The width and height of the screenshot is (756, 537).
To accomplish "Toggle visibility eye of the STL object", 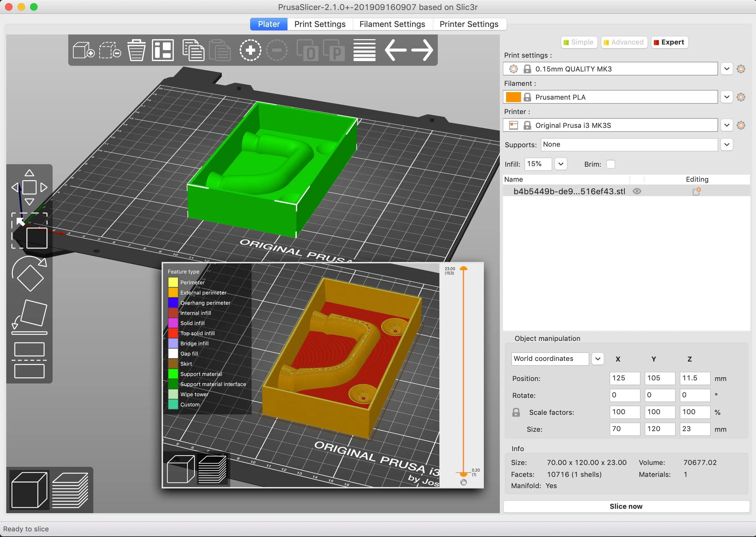I will tap(637, 191).
